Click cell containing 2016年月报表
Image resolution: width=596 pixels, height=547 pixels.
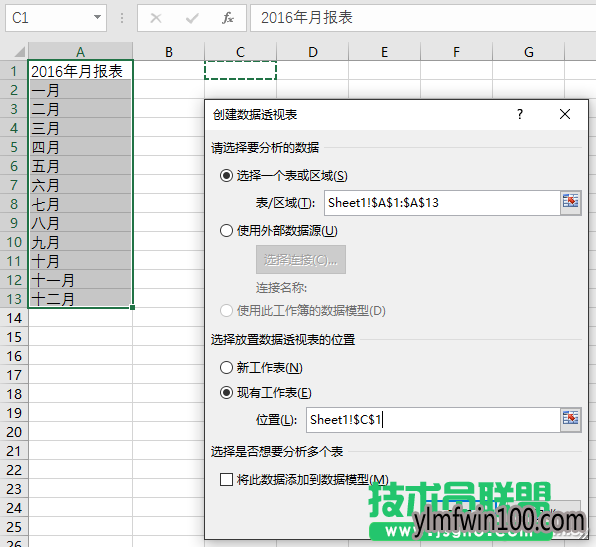[80, 71]
